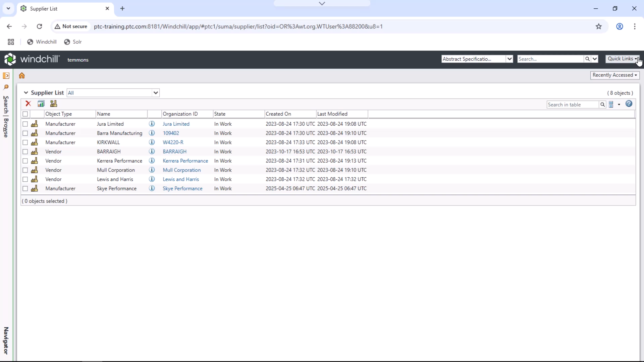Check the Skye Performance row checkbox
Viewport: 644px width, 362px height.
click(x=25, y=188)
